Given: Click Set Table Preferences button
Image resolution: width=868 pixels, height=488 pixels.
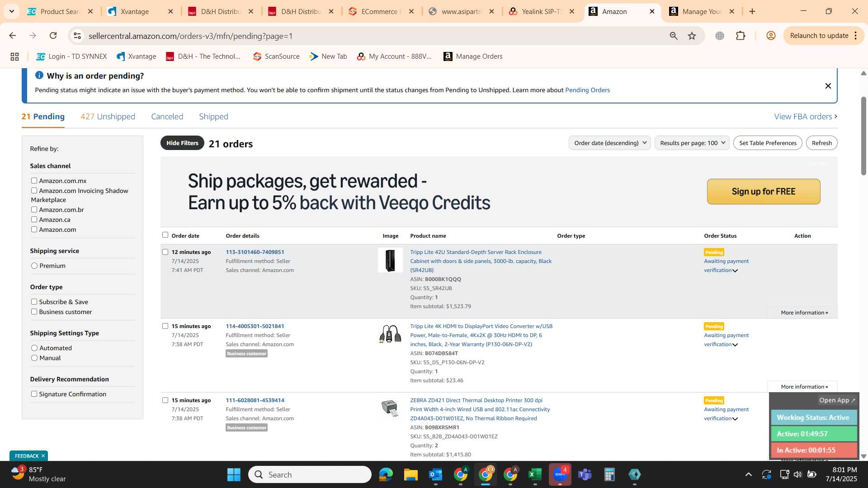Looking at the screenshot, I should 768,143.
